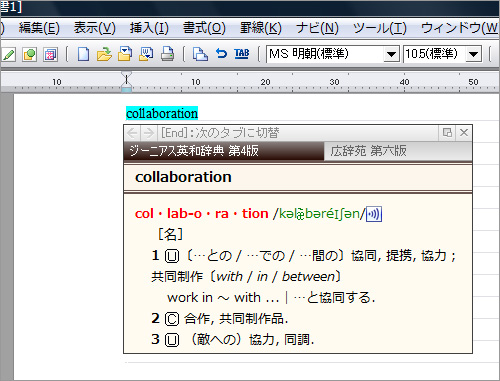The width and height of the screenshot is (500, 381).
Task: Click the phonetic transcription in green
Action: pos(319,214)
